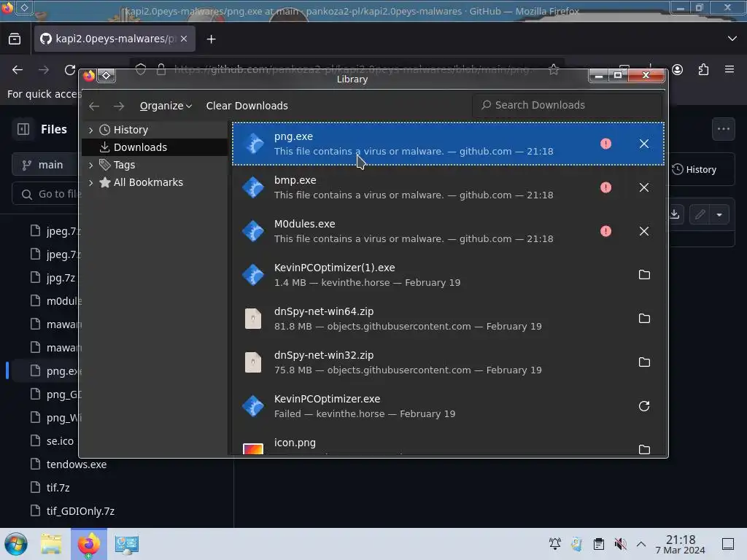Open se.ico in GitHub file tree
Screen dimensions: 747x560
[x=60, y=441]
